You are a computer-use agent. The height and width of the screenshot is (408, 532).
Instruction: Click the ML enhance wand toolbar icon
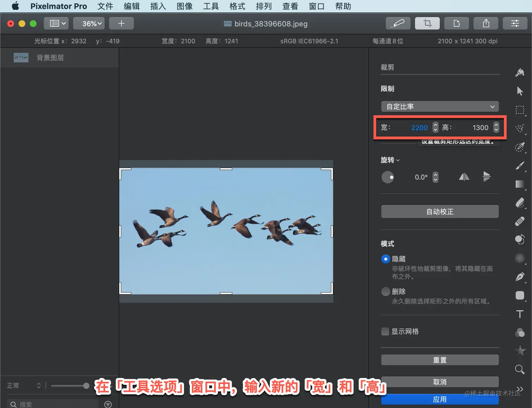pyautogui.click(x=398, y=24)
